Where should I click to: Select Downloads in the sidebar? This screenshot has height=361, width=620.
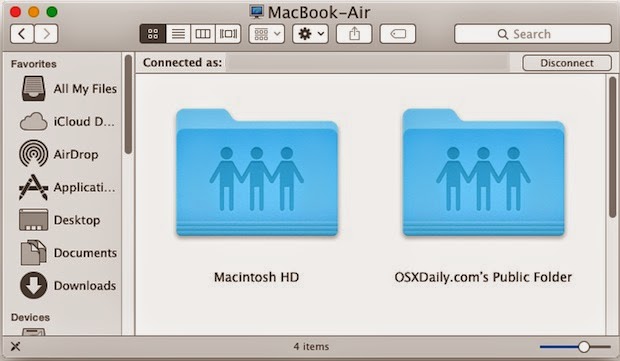pos(68,285)
